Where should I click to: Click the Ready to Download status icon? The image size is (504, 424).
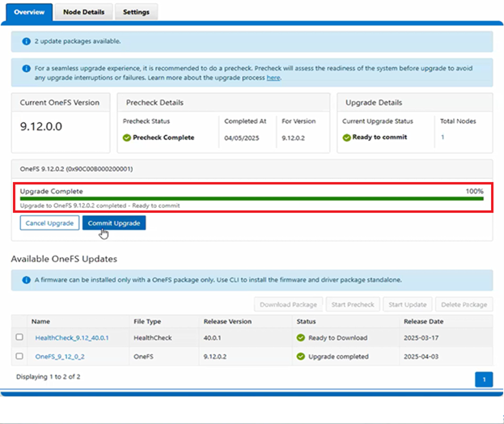coord(301,337)
